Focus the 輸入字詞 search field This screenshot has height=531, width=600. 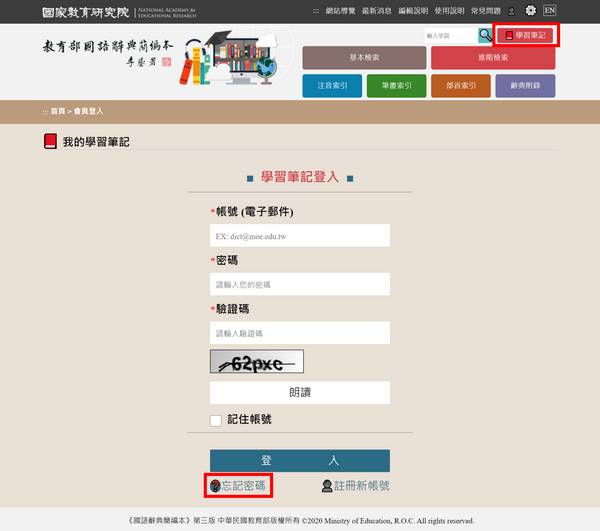tap(450, 36)
